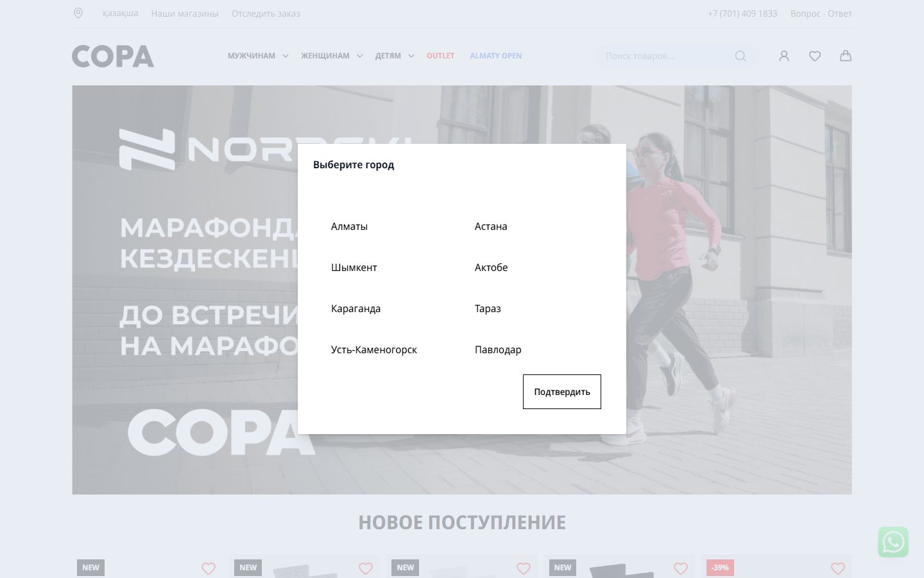Open the Отследить заказ link
Image resolution: width=924 pixels, height=578 pixels.
pyautogui.click(x=266, y=13)
